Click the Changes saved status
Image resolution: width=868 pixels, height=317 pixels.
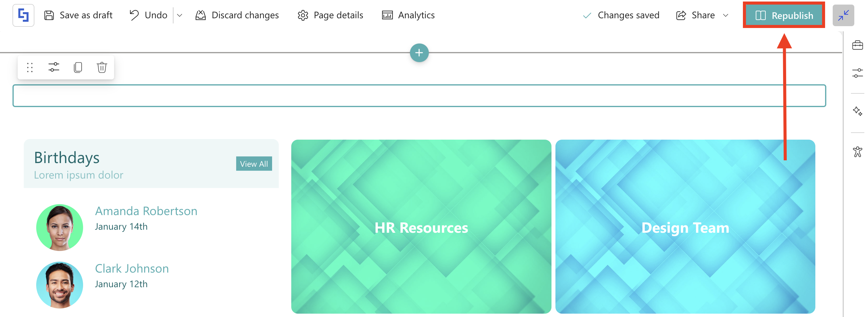tap(621, 15)
